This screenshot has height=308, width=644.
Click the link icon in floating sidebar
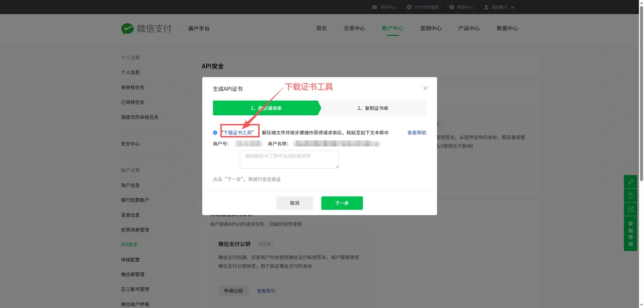point(630,182)
